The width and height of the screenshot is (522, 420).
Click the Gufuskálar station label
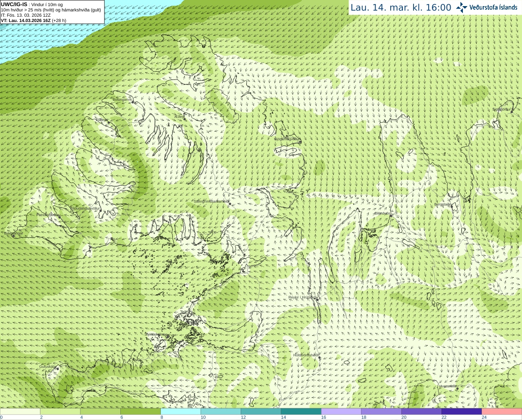(48, 367)
